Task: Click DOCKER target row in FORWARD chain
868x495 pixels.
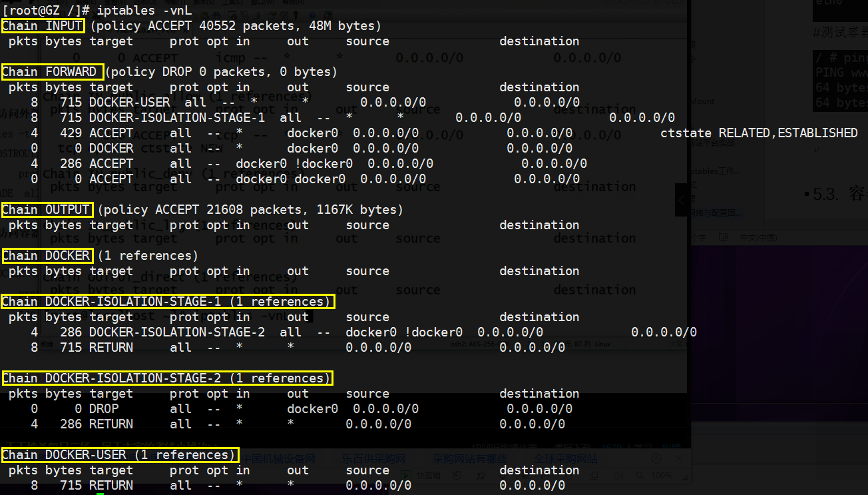Action: [x=111, y=149]
